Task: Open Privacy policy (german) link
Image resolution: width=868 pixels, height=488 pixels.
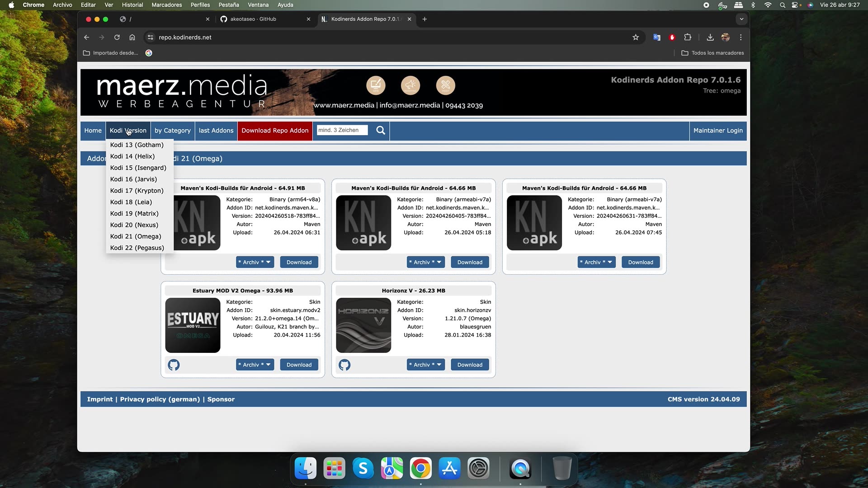Action: [160, 399]
